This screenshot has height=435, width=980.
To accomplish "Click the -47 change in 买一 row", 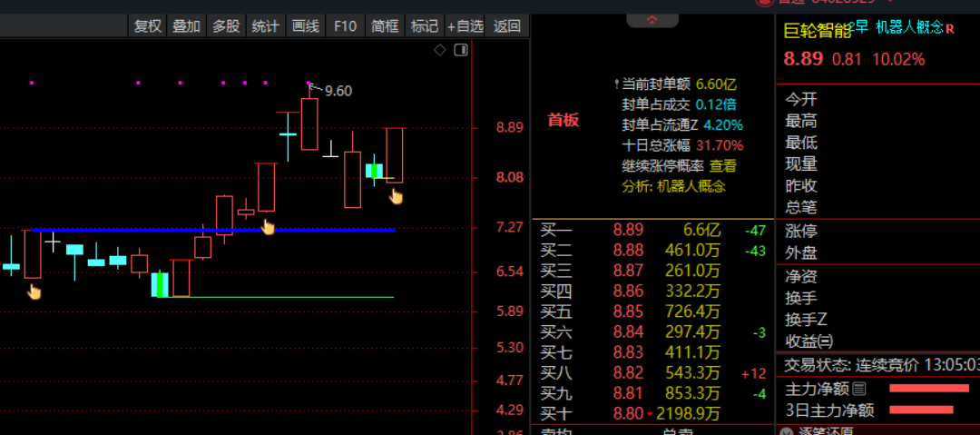I will 755,231.
